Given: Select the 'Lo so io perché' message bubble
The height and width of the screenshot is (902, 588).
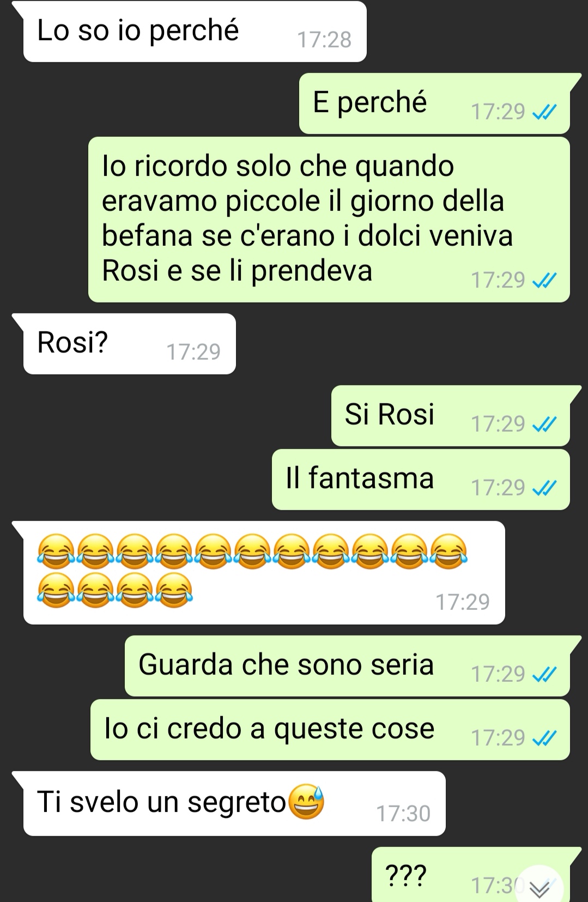Looking at the screenshot, I should (x=195, y=32).
